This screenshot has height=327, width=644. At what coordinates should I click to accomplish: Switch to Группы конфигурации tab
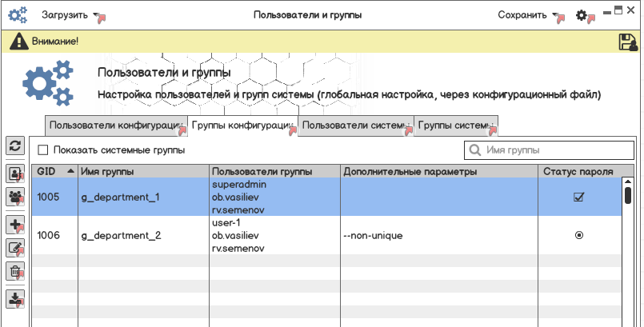[242, 126]
